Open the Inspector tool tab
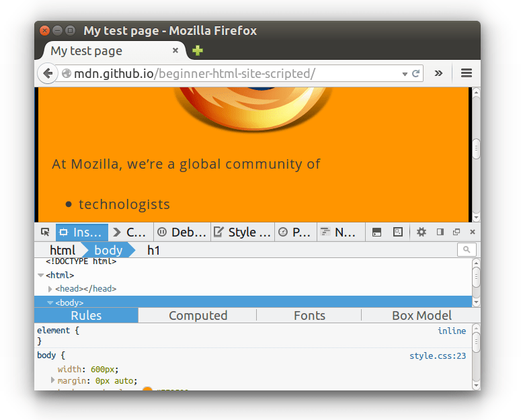The height and width of the screenshot is (420, 521). (x=81, y=232)
